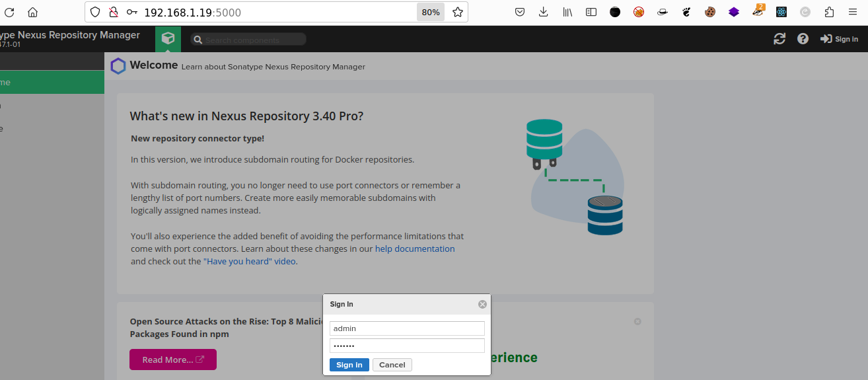Click the blue Sign in dialog button
Viewport: 868px width, 380px height.
[x=349, y=365]
